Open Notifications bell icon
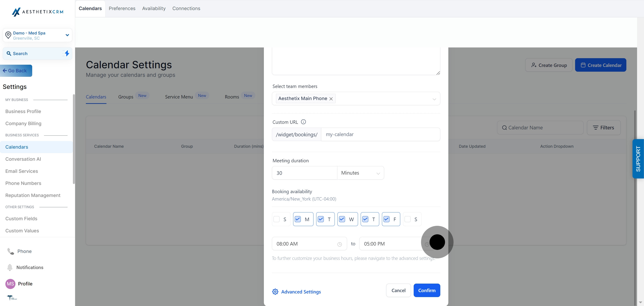The image size is (644, 306). [10, 267]
